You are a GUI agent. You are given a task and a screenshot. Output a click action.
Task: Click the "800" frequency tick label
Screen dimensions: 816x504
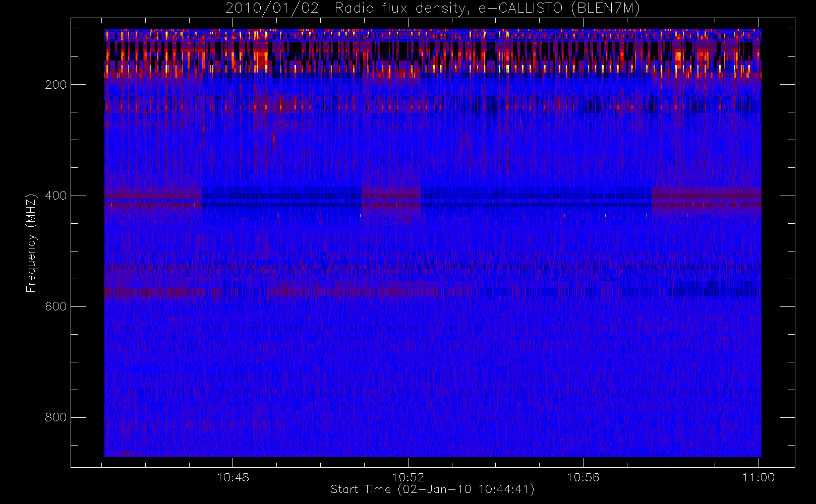coord(56,417)
